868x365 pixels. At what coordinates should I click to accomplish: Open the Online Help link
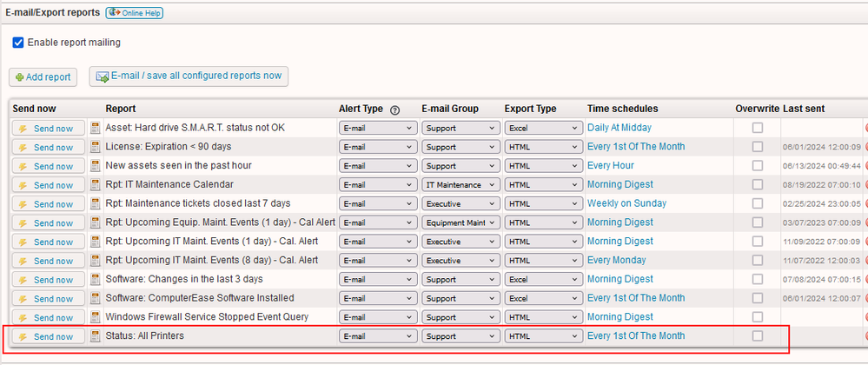pyautogui.click(x=135, y=13)
